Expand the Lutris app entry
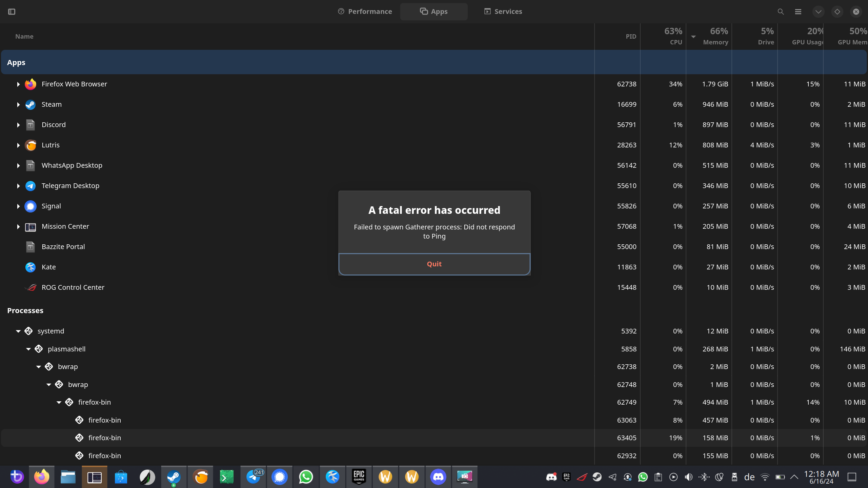 point(18,145)
